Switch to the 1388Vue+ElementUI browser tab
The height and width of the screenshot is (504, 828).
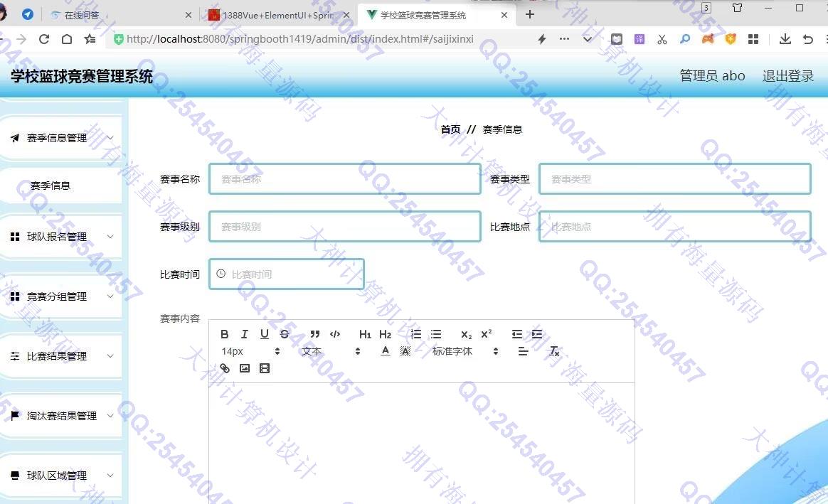point(277,16)
